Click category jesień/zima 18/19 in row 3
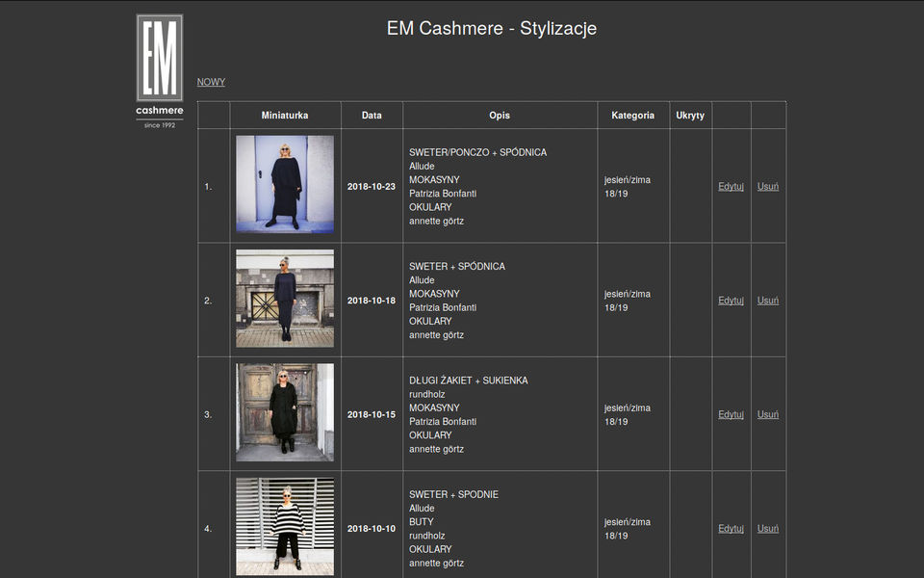924x578 pixels. click(x=628, y=414)
